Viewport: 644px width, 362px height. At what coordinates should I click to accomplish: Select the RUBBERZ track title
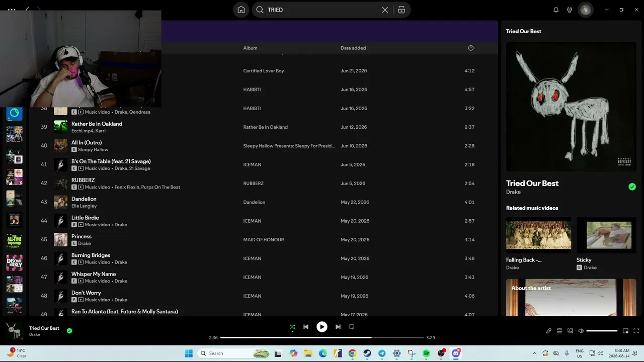click(x=83, y=180)
